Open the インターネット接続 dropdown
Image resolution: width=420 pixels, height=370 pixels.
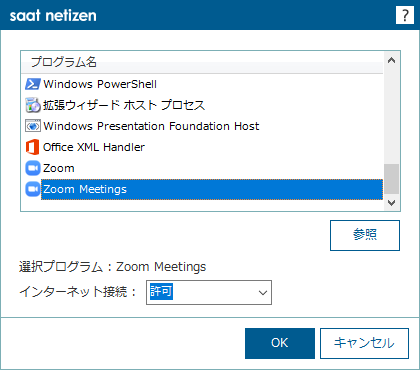click(x=209, y=292)
